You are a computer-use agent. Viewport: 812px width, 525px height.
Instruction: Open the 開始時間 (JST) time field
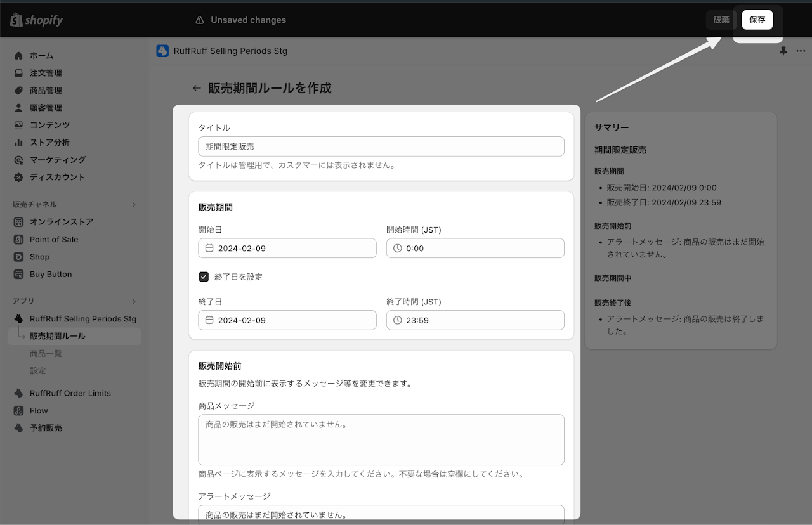[475, 249]
